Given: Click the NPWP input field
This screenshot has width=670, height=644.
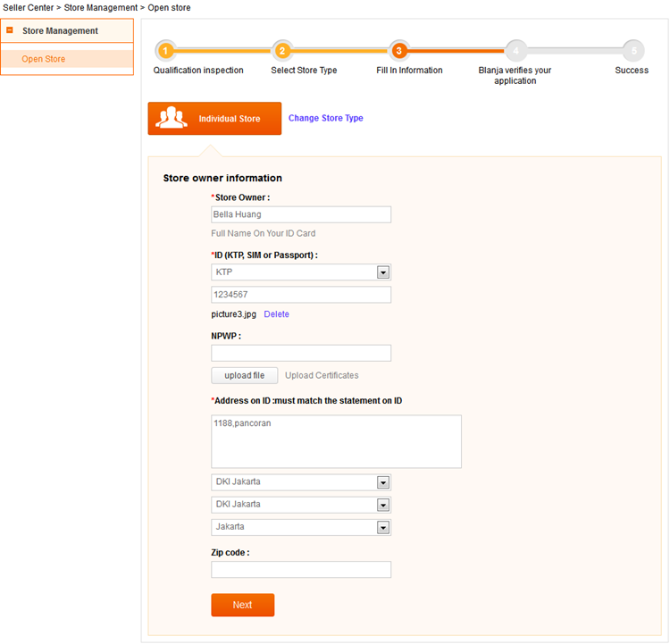Looking at the screenshot, I should point(301,353).
